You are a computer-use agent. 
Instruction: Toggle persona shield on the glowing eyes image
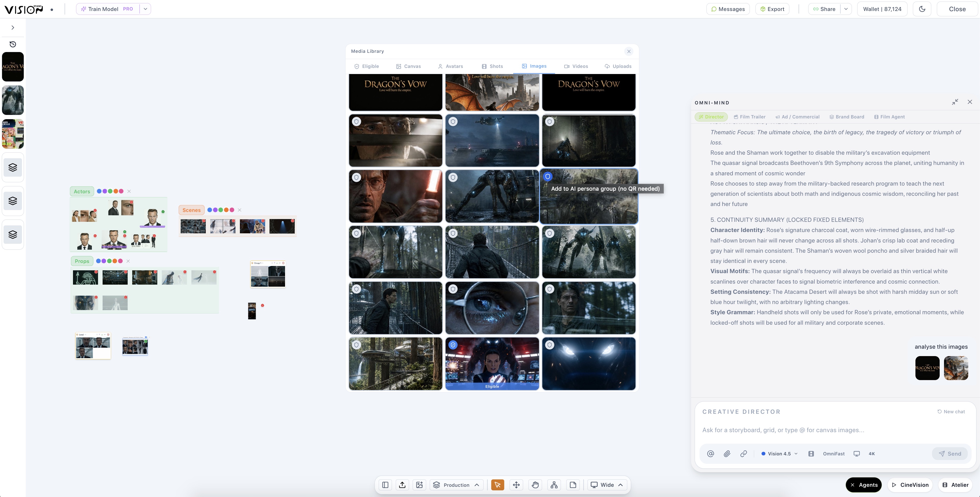pyautogui.click(x=549, y=345)
